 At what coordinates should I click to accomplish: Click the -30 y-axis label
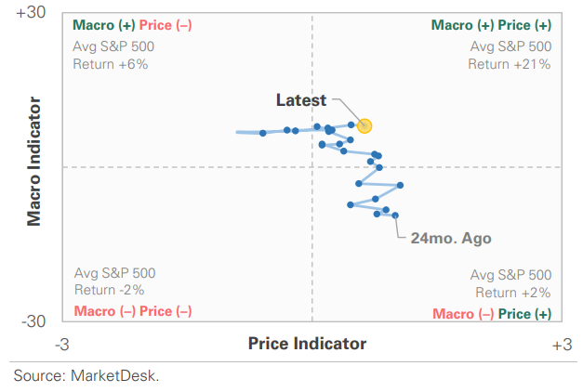(x=33, y=321)
